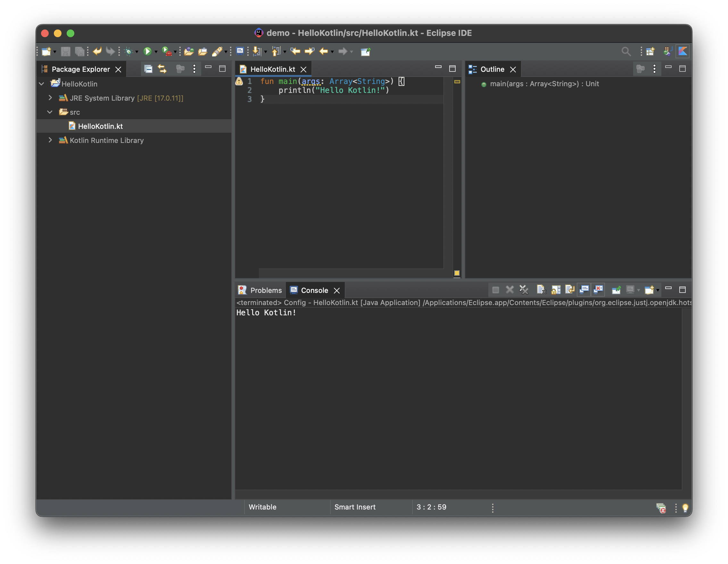Click tip of the day lightbulb

tap(685, 508)
